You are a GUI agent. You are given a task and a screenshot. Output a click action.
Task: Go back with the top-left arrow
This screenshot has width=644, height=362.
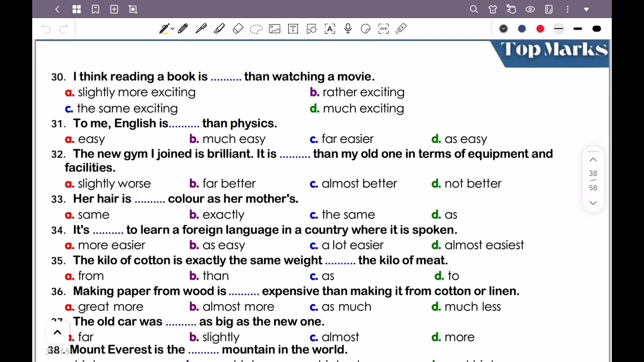click(57, 9)
